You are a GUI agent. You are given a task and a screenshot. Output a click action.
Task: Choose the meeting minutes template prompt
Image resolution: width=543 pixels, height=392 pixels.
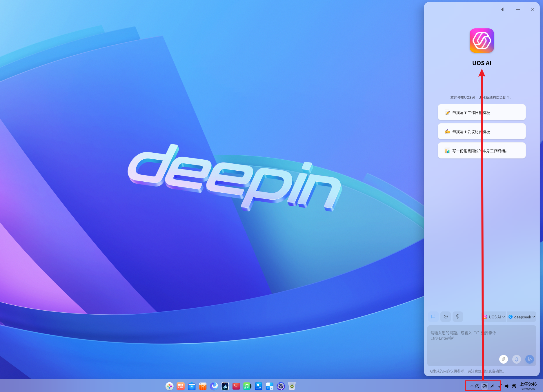point(482,132)
